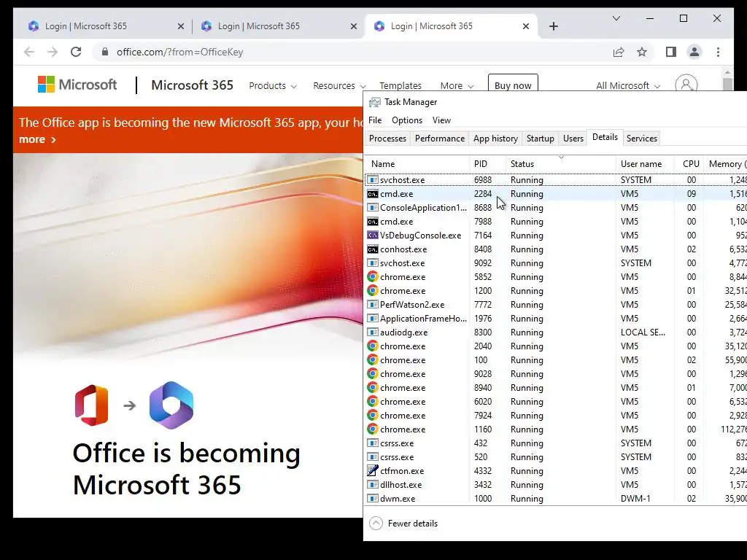Open the Task Manager View menu
Image resolution: width=747 pixels, height=560 pixels.
(441, 120)
